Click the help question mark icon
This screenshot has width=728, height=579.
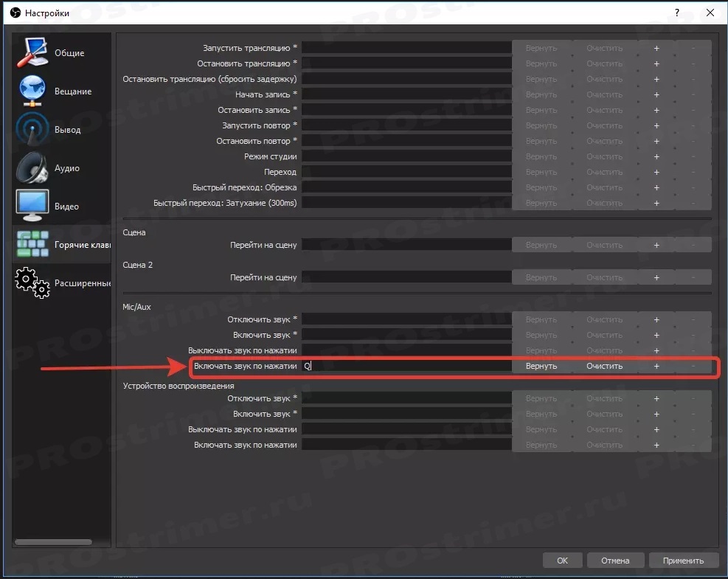[677, 13]
